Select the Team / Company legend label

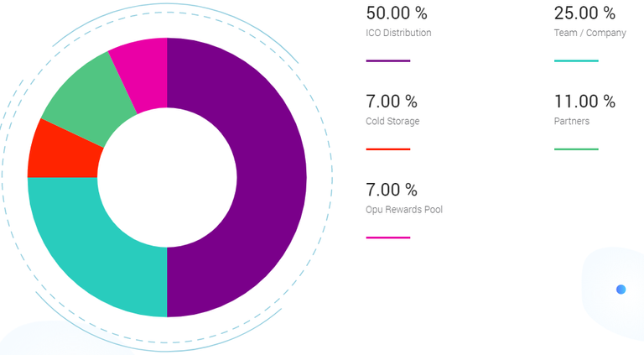(589, 34)
